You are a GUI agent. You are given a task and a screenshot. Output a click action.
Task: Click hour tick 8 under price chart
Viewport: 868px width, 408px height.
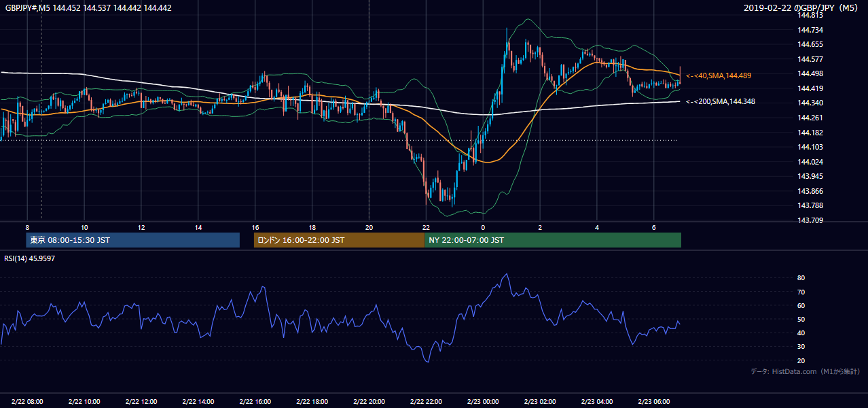27,227
